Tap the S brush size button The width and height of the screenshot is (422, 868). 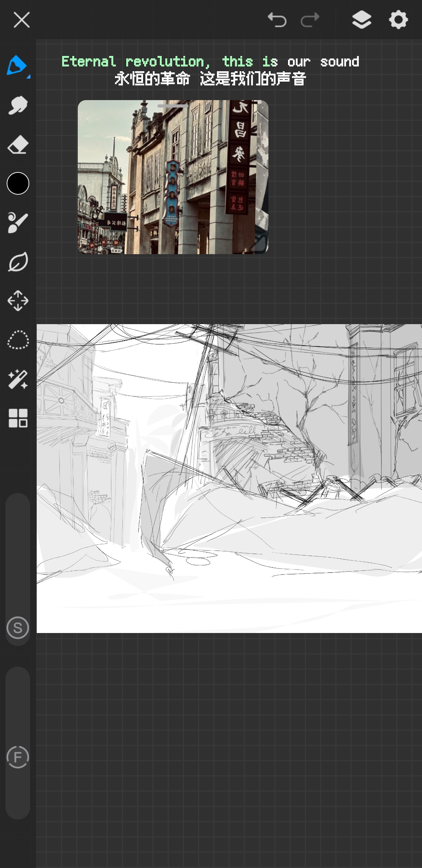[18, 628]
